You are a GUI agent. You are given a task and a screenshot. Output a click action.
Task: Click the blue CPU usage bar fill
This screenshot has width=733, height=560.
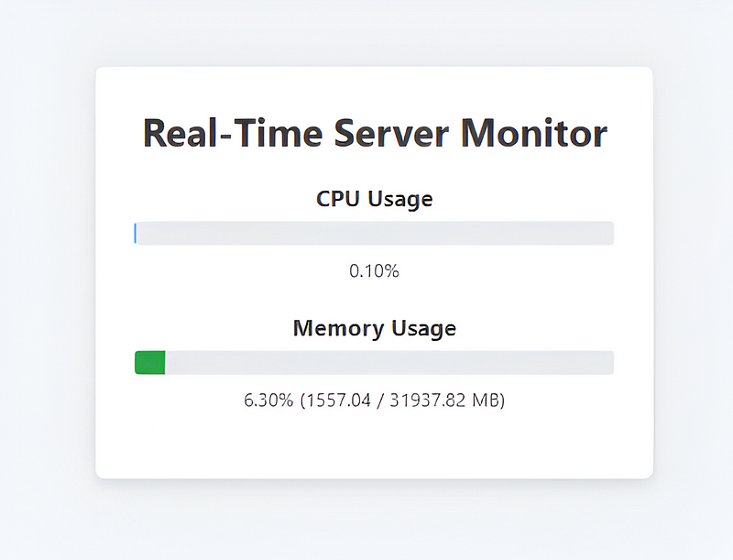[136, 233]
